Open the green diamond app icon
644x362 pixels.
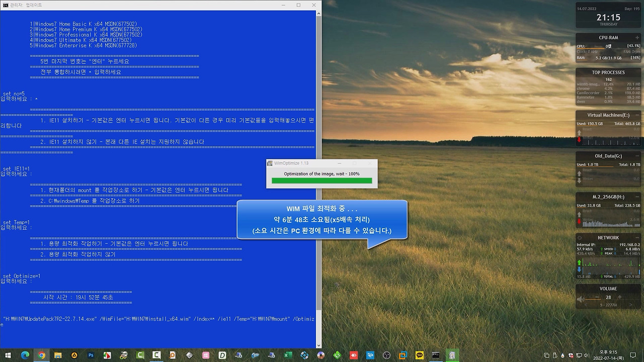337,355
